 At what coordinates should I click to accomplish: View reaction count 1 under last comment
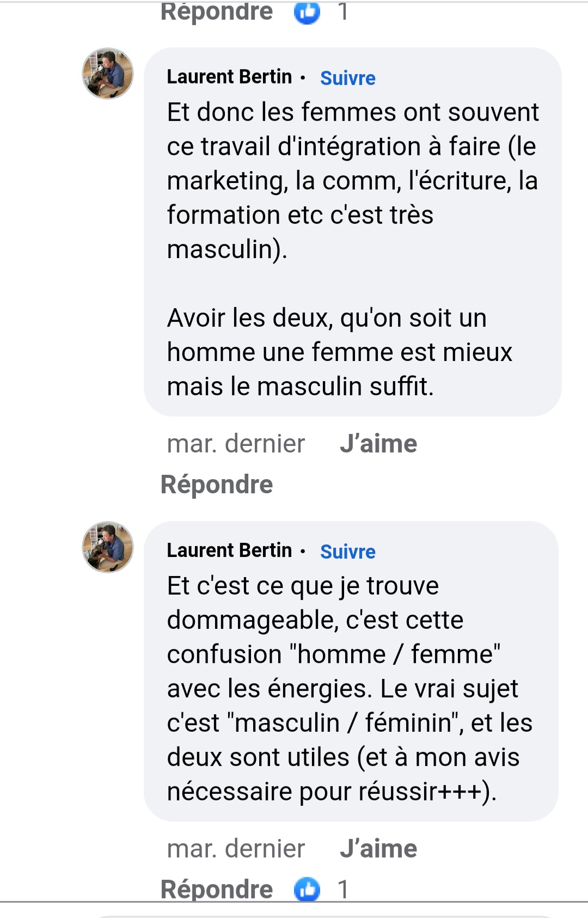[343, 890]
